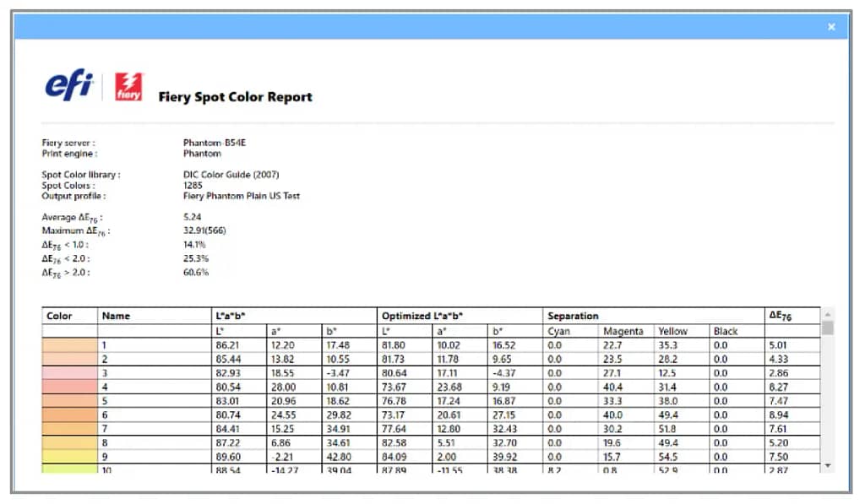Click the table scrollbar down arrow
865x504 pixels.
[x=828, y=466]
